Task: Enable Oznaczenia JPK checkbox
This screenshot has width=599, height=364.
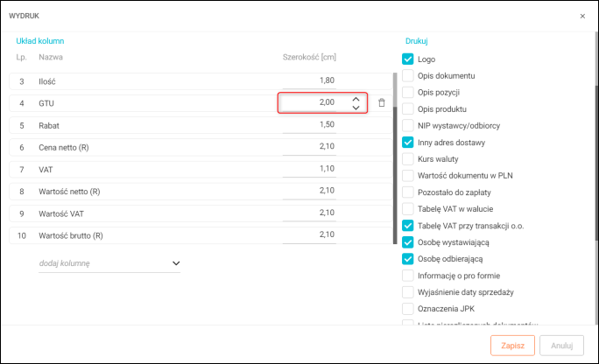Action: point(407,308)
